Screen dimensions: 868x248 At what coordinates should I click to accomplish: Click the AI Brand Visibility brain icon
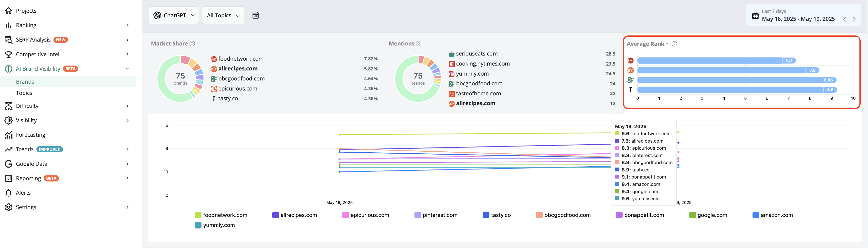[x=8, y=69]
